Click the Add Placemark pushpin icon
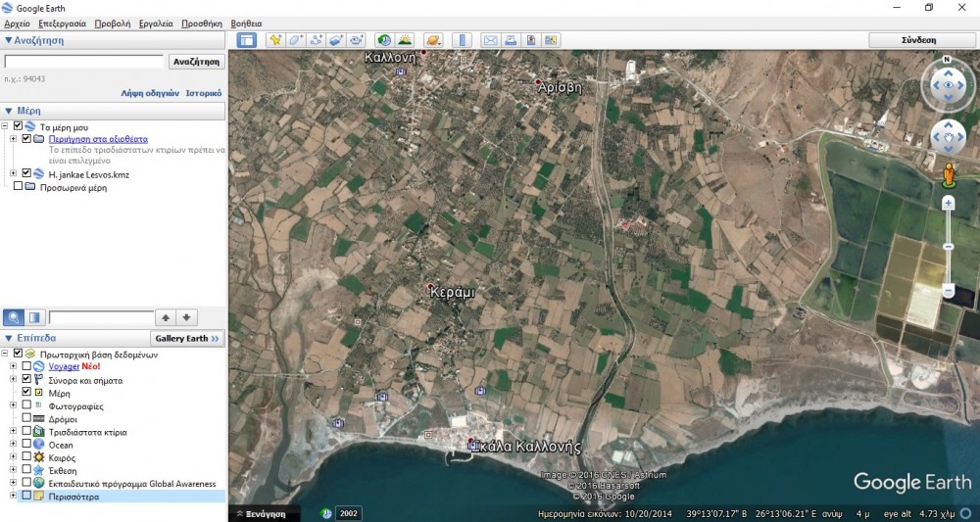The image size is (980, 522). [275, 40]
